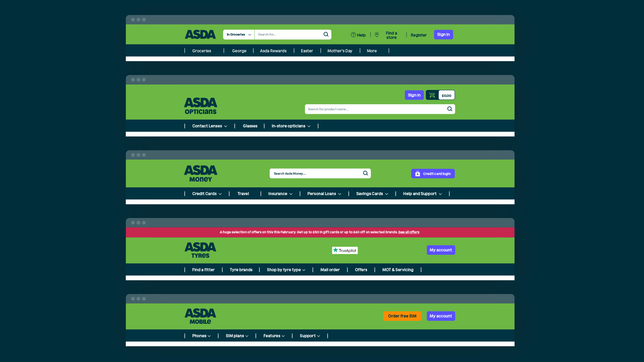
Task: Expand the Contact Lenses menu
Action: [x=210, y=126]
